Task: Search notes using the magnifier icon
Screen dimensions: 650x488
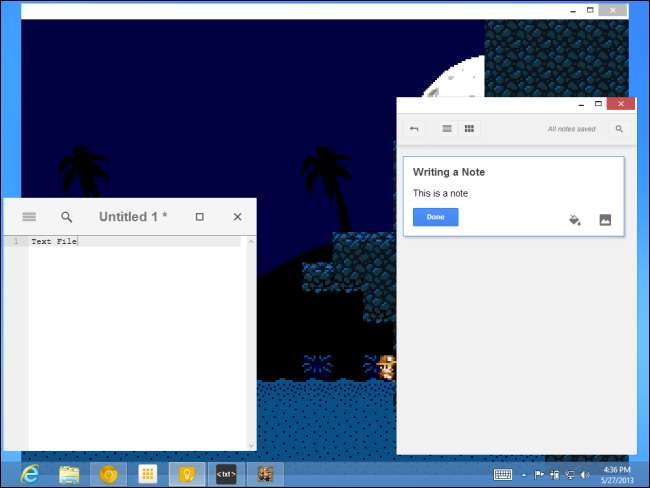Action: point(619,129)
